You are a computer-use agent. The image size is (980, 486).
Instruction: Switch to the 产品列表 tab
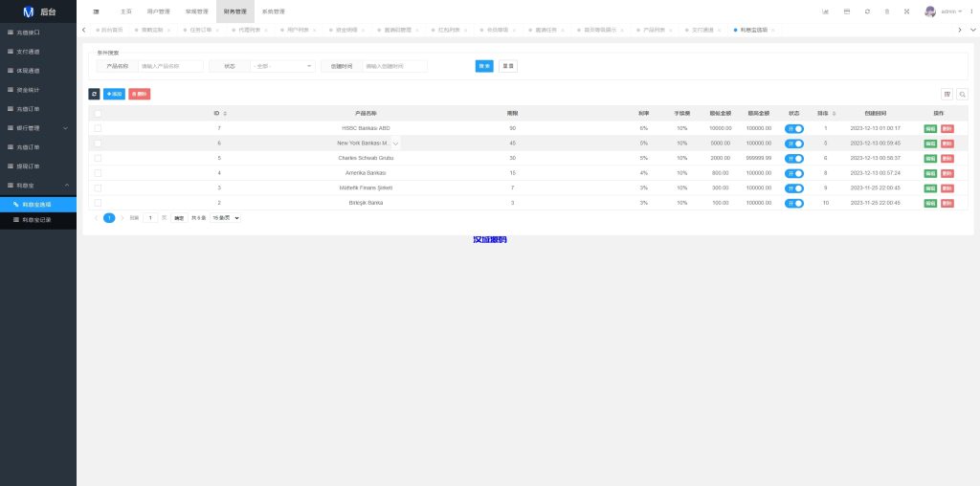(653, 31)
